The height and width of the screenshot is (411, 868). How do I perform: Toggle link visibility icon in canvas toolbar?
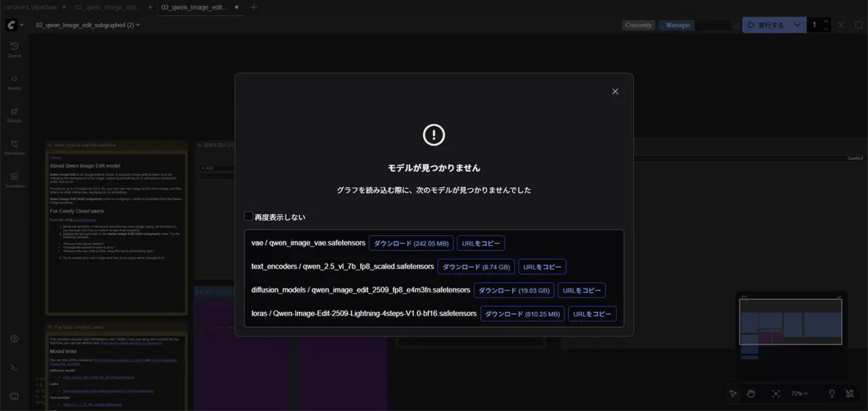tap(849, 394)
